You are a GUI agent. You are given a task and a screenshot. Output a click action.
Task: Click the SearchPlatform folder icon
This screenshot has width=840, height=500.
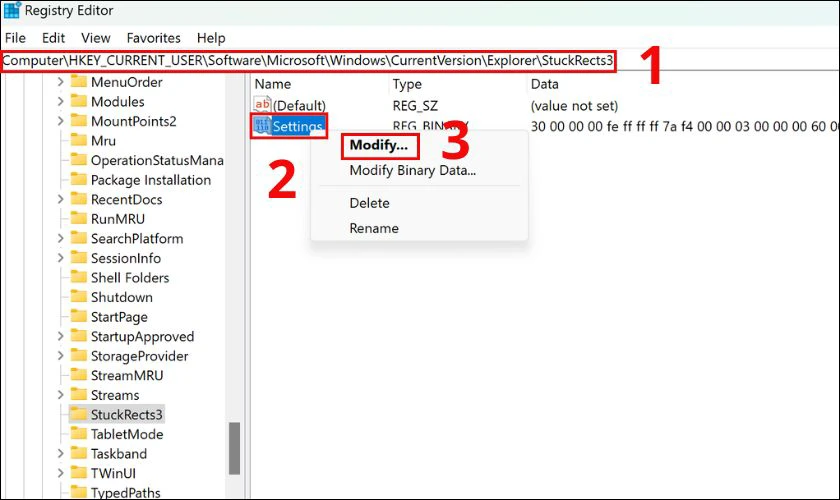(x=79, y=238)
